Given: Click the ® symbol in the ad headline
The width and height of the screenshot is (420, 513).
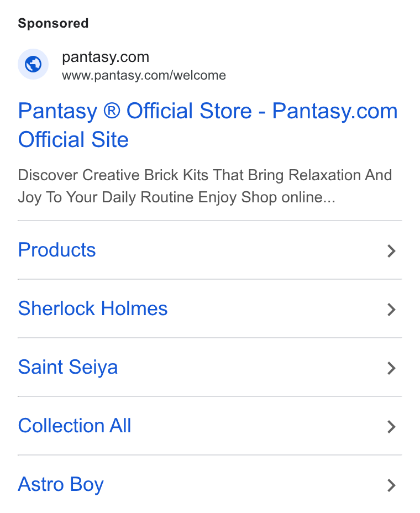Looking at the screenshot, I should coord(112,111).
